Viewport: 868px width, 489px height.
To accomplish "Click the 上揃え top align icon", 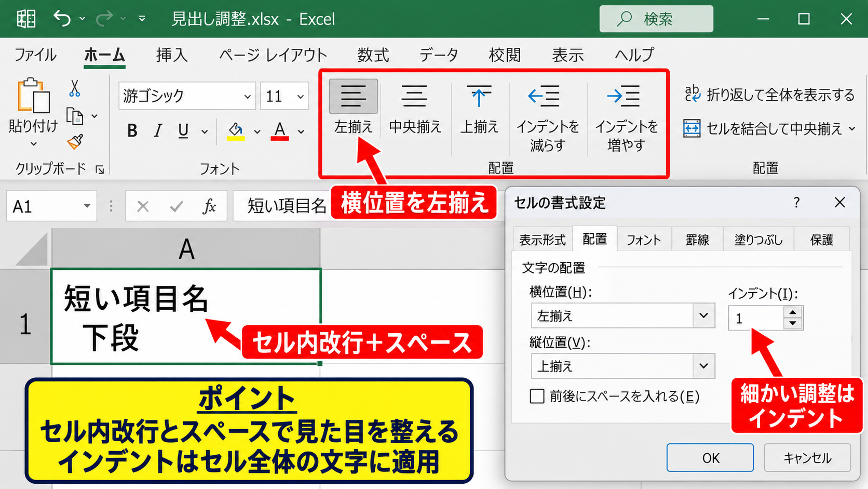I will (x=479, y=97).
